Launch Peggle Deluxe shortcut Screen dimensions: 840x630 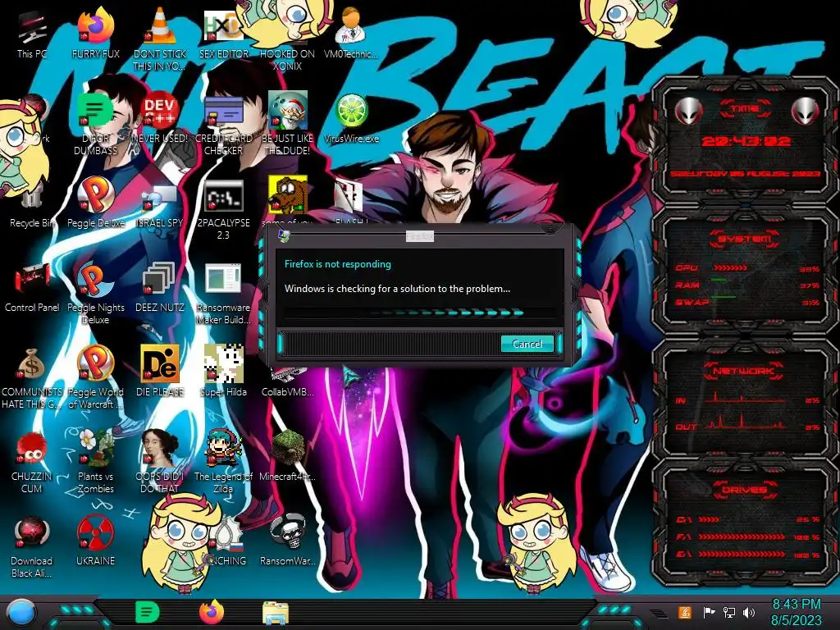click(95, 203)
